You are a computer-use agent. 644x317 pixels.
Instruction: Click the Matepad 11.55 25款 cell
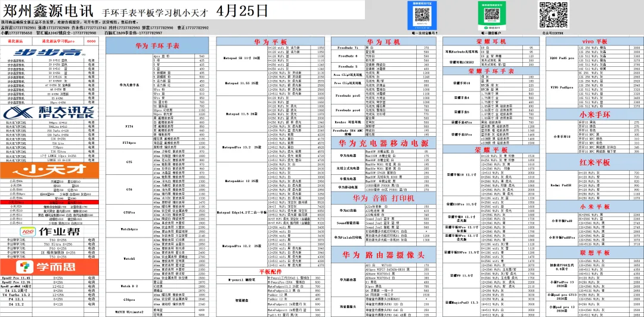click(x=242, y=83)
